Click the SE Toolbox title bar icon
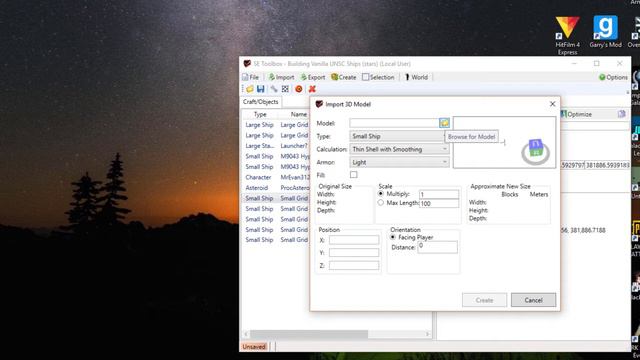640x360 pixels. point(247,64)
